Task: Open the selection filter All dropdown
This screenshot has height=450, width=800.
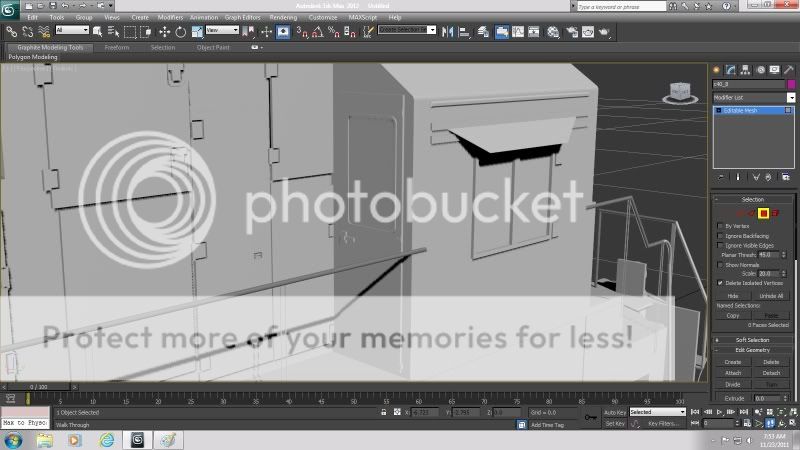Action: [72, 30]
